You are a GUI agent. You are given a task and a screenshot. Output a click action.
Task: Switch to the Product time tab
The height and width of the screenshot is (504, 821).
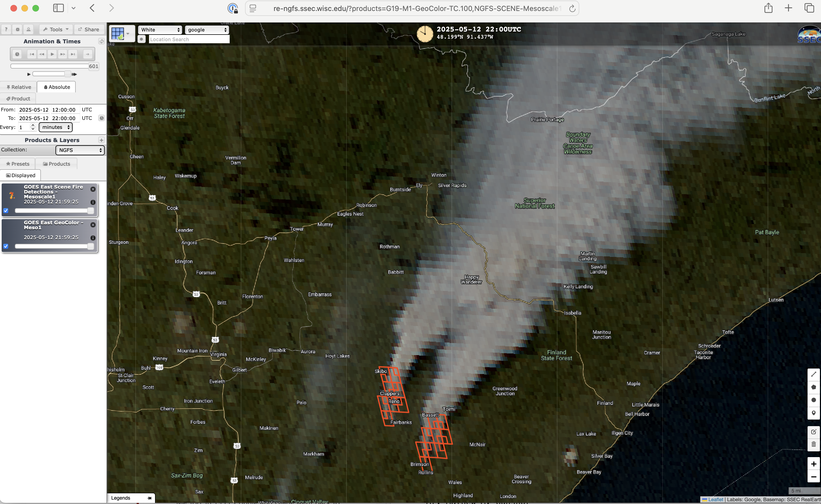point(18,99)
